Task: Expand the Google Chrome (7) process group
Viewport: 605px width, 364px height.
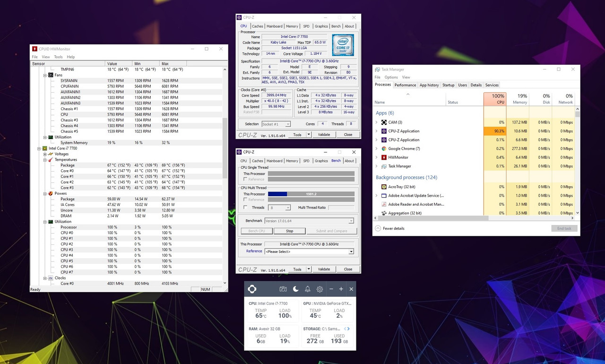Action: (x=377, y=148)
